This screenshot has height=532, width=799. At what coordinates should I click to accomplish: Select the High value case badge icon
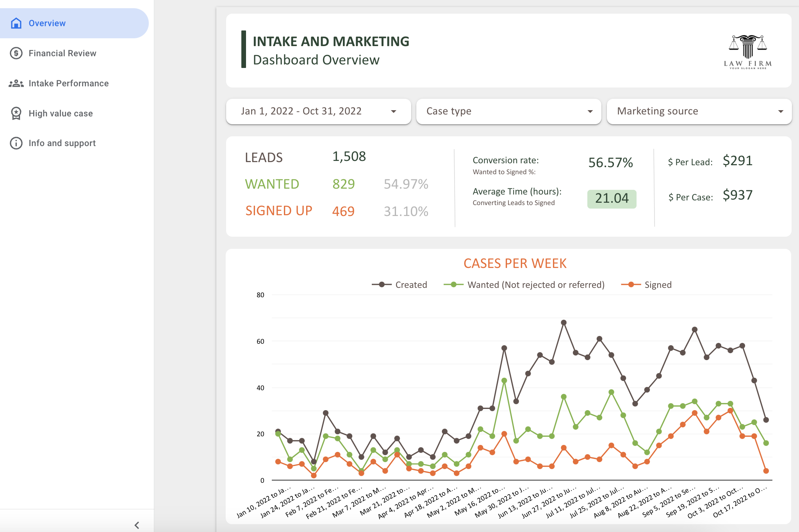point(16,113)
